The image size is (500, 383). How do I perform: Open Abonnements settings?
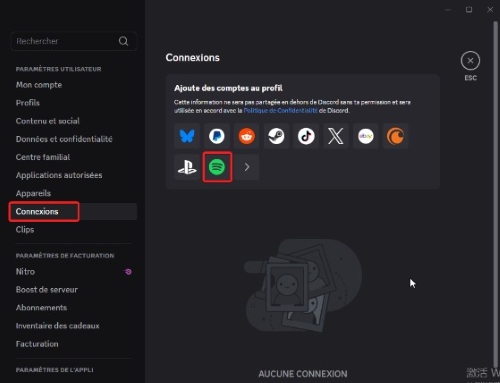41,308
